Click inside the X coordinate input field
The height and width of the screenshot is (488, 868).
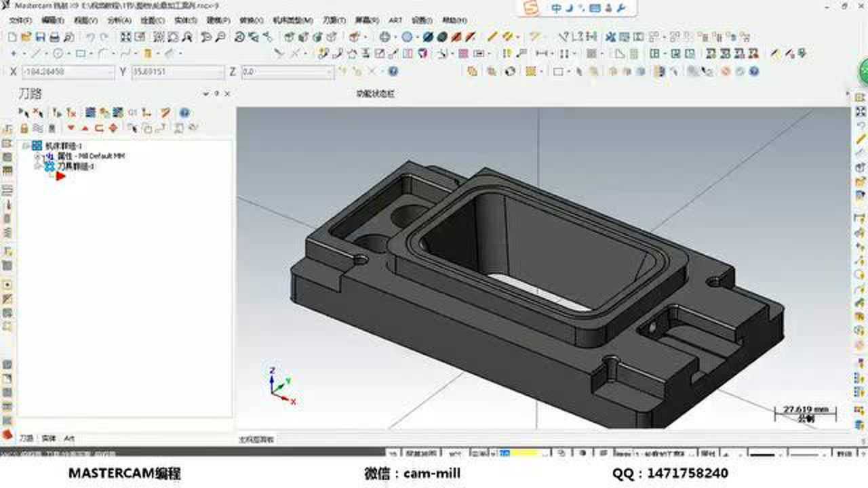[64, 70]
